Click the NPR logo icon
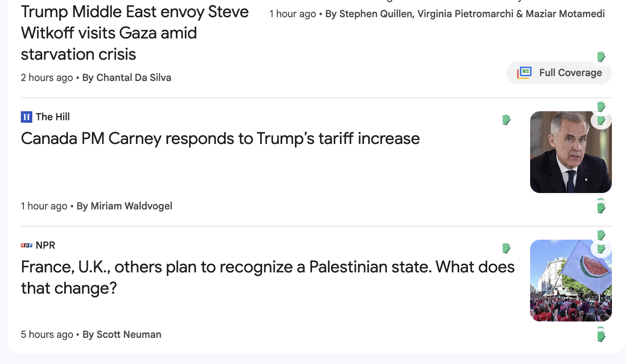Viewport: 625px width, 364px height. pos(26,245)
